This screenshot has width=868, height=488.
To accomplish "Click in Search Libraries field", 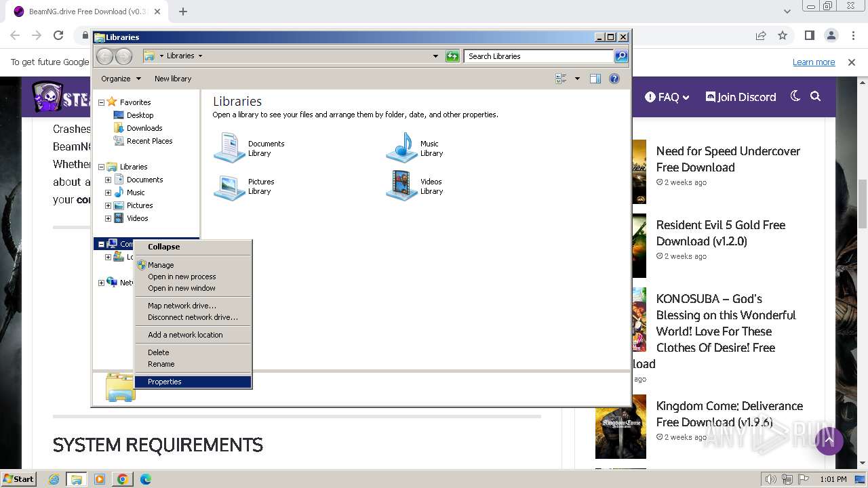I will click(x=538, y=56).
